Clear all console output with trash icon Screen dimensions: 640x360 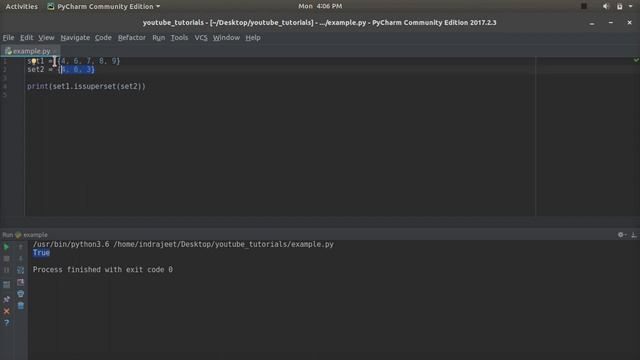[20, 305]
